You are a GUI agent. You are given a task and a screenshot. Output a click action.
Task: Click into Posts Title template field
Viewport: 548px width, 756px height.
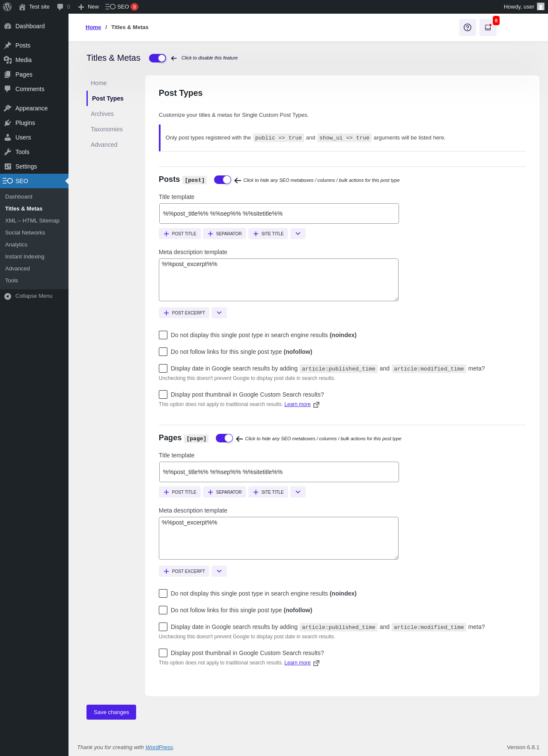click(279, 213)
